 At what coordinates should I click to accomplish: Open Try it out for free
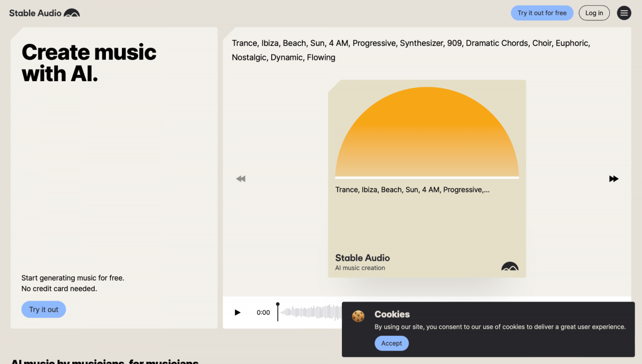[542, 12]
